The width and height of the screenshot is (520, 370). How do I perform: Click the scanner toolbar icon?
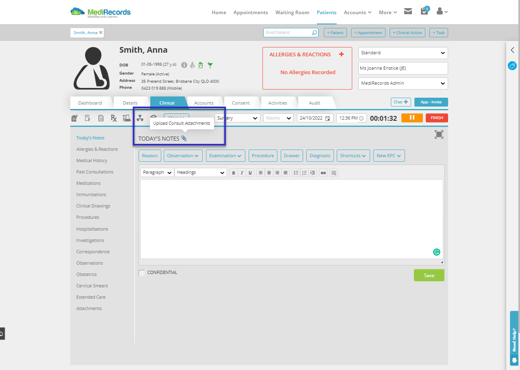[x=127, y=118]
